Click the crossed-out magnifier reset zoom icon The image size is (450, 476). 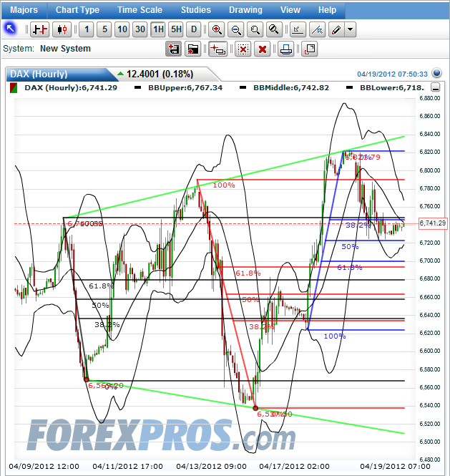[x=274, y=29]
